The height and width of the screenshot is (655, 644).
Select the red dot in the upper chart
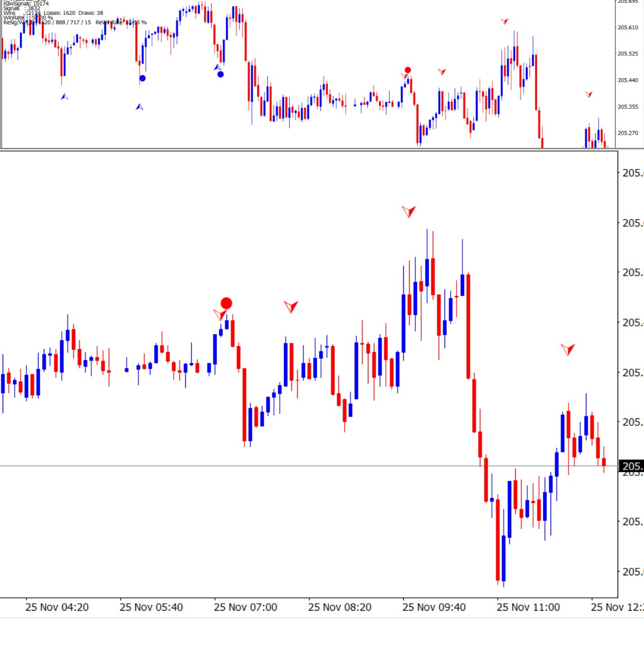[x=408, y=70]
